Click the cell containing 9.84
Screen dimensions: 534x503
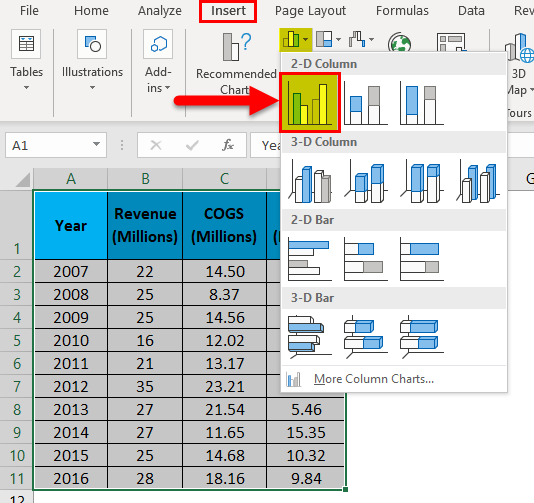[x=306, y=478]
